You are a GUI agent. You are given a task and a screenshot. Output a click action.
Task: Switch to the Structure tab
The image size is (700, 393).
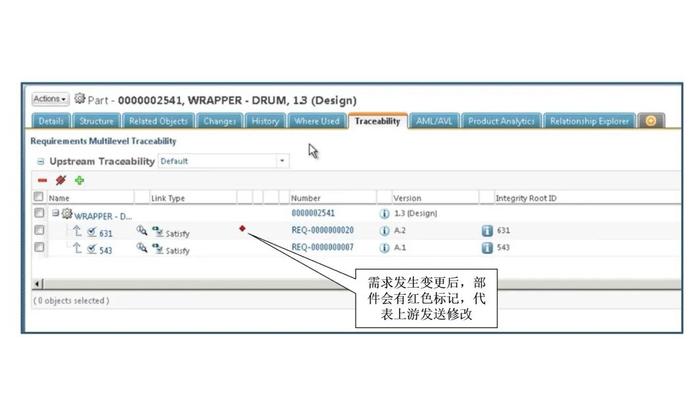click(x=96, y=121)
